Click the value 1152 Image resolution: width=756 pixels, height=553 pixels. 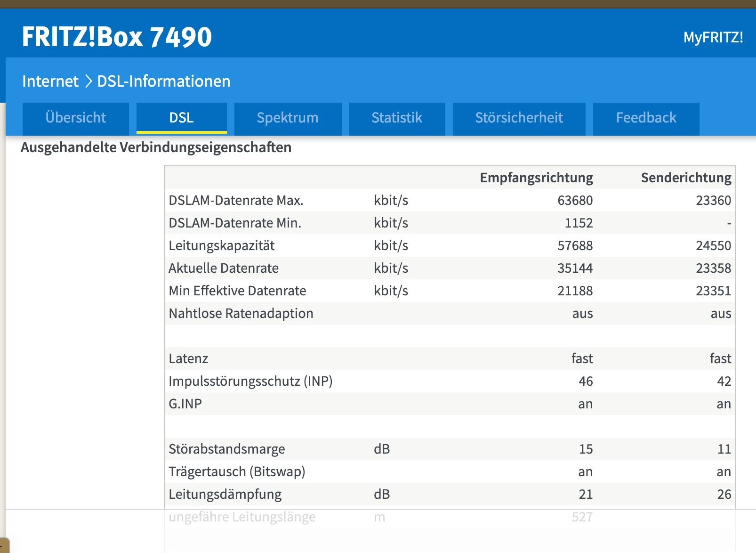[579, 223]
